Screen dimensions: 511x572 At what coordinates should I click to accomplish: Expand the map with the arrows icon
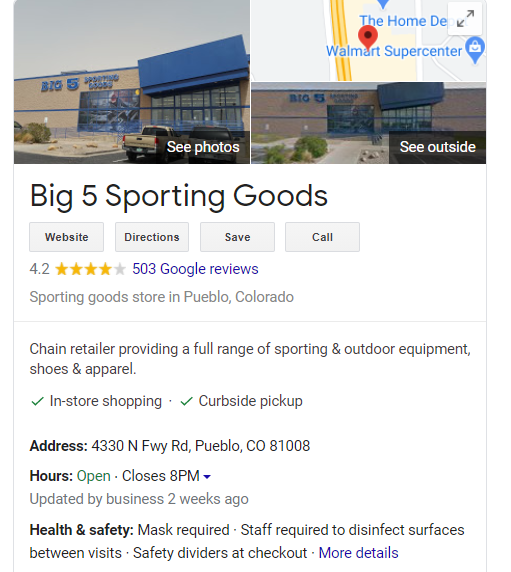pos(465,18)
